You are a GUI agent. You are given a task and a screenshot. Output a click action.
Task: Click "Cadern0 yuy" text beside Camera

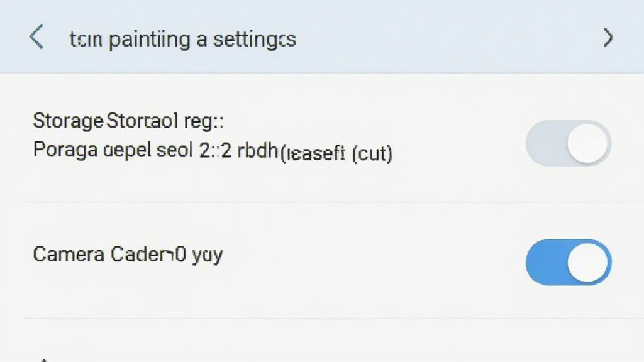pos(167,255)
